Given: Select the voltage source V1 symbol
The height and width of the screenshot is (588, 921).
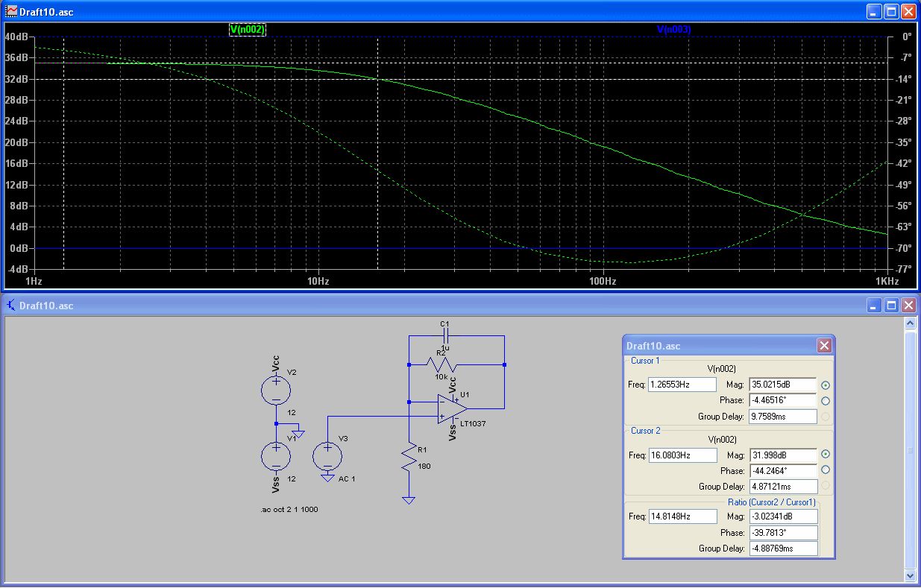Looking at the screenshot, I should 276,455.
